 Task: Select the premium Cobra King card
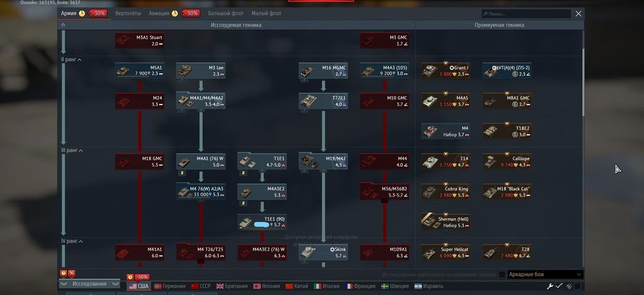click(x=445, y=192)
